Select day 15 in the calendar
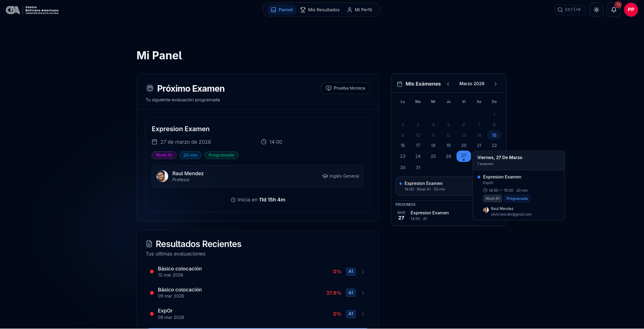644x329 pixels. 494,135
